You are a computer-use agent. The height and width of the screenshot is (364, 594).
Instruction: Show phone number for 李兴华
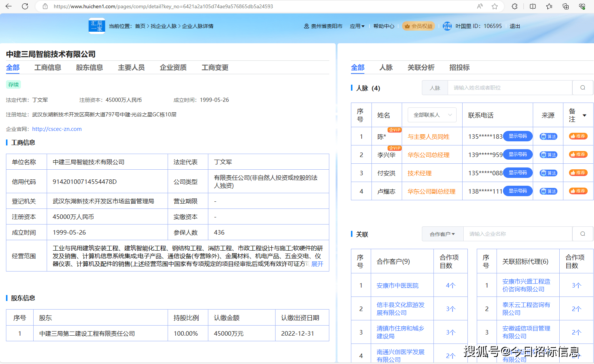point(518,154)
